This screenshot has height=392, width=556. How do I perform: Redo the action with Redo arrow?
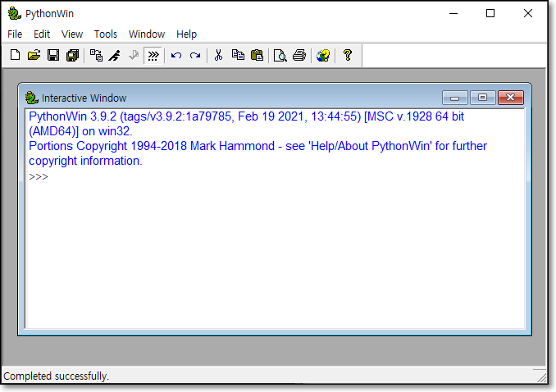pos(195,55)
